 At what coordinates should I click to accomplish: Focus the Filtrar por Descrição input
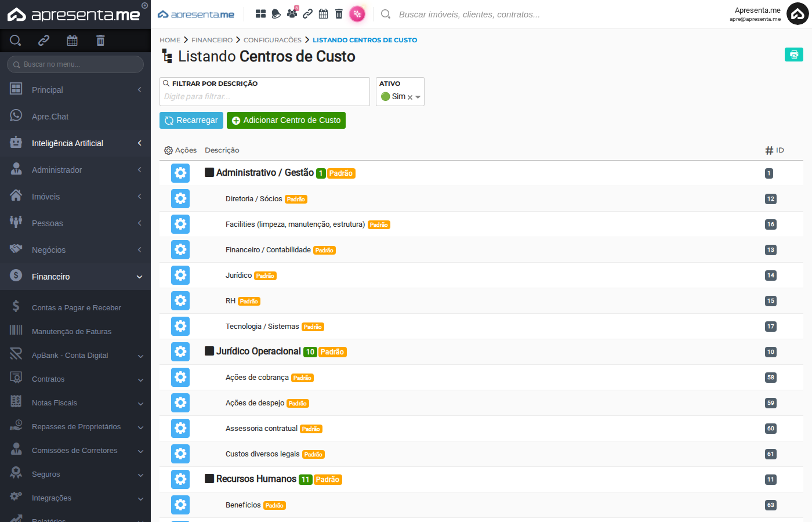click(x=264, y=96)
